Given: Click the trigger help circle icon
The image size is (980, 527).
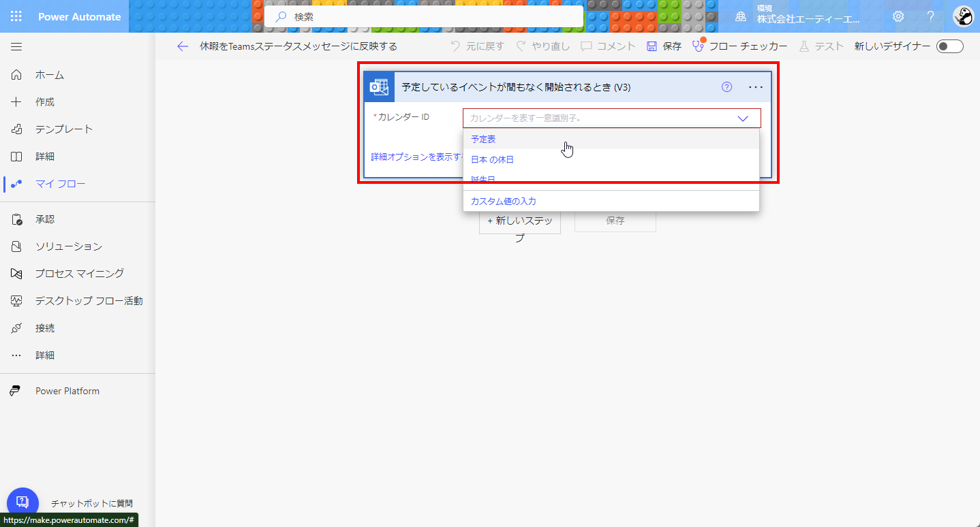Looking at the screenshot, I should point(727,87).
